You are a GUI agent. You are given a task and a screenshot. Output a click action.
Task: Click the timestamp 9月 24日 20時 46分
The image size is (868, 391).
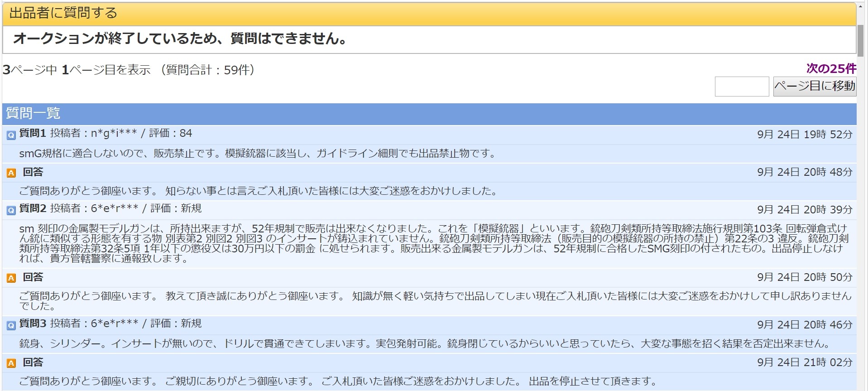pyautogui.click(x=805, y=325)
